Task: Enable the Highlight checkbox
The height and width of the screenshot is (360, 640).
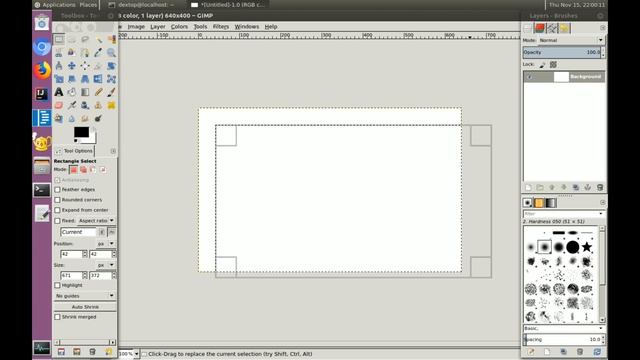Action: (x=58, y=285)
